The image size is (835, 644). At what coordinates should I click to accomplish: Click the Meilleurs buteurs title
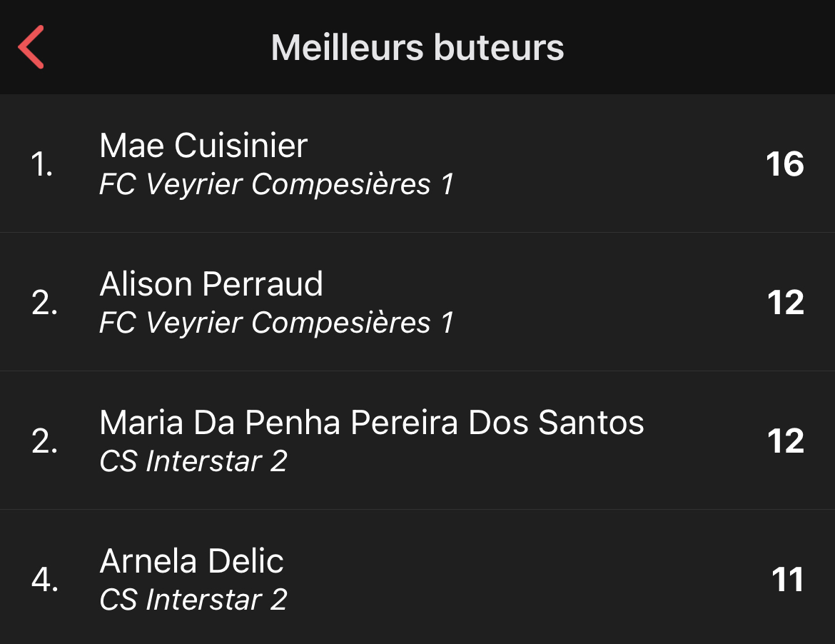(x=417, y=48)
